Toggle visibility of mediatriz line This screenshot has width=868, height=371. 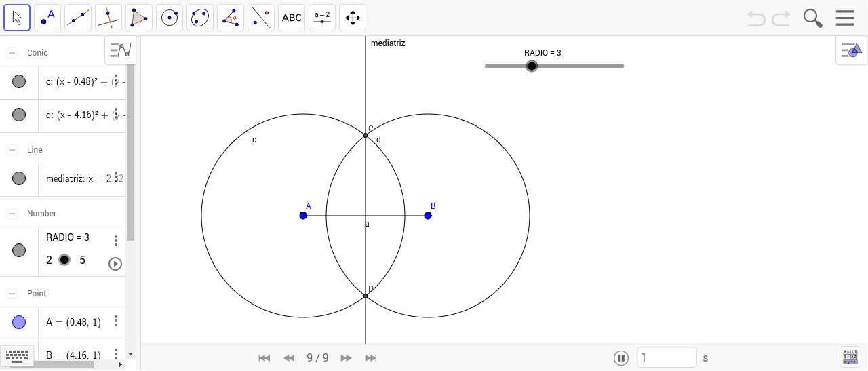19,178
